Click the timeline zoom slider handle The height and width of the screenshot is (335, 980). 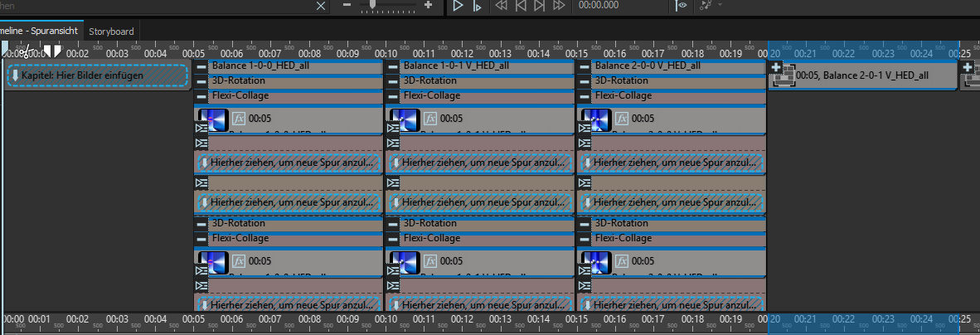(372, 5)
